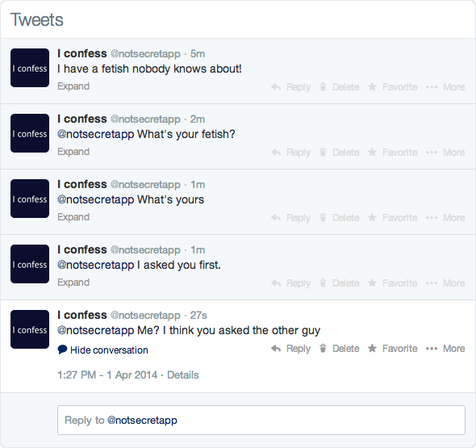
Task: Favorite the 27s-old tweet with star icon
Action: point(393,349)
